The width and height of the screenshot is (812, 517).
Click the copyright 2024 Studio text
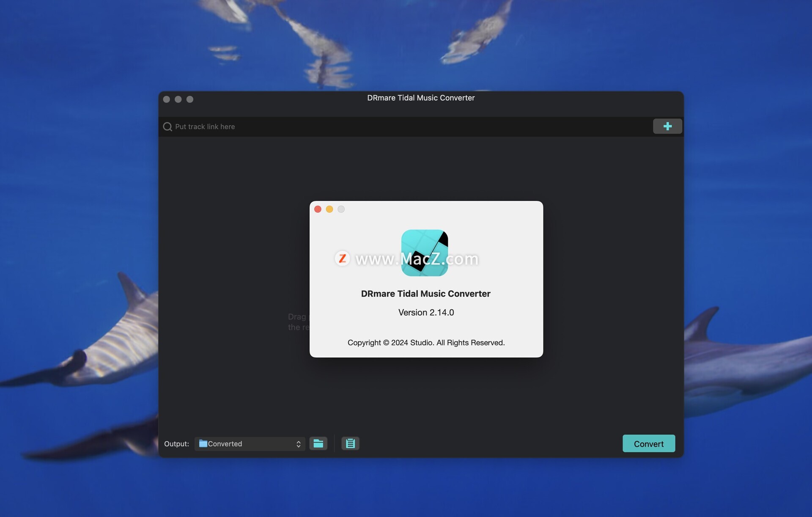(x=426, y=343)
